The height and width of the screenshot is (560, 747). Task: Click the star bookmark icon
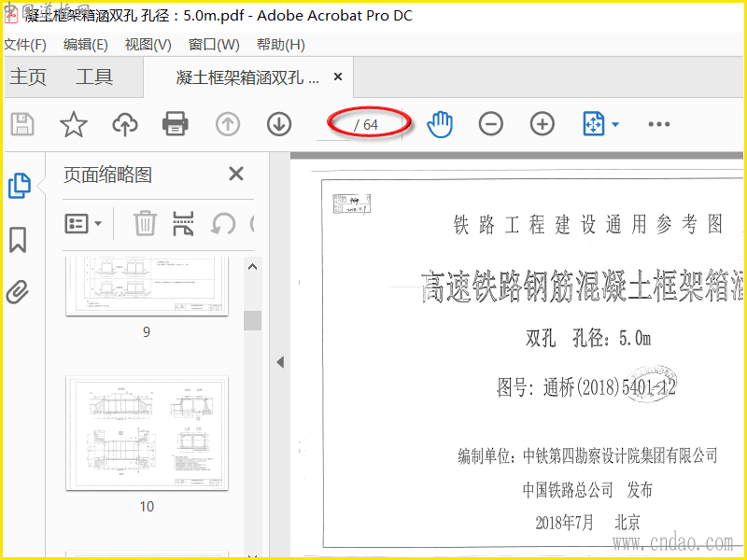(74, 124)
